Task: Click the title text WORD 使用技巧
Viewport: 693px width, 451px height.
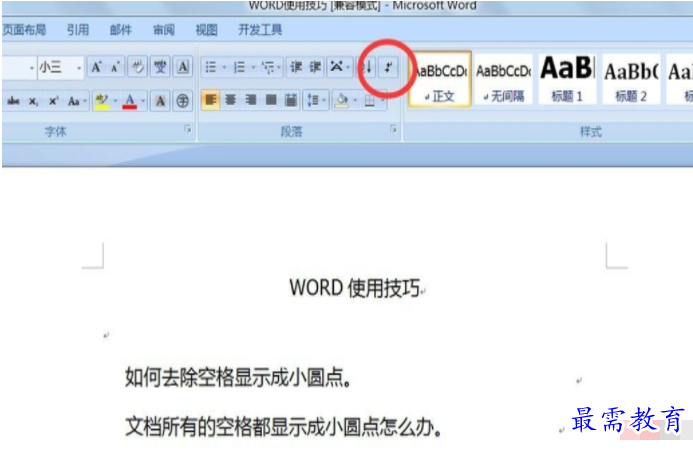Action: 354,288
